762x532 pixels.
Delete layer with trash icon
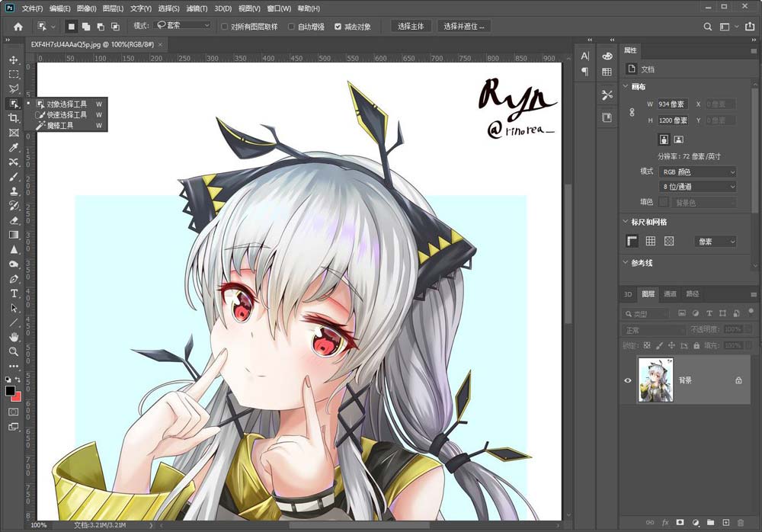coord(741,522)
